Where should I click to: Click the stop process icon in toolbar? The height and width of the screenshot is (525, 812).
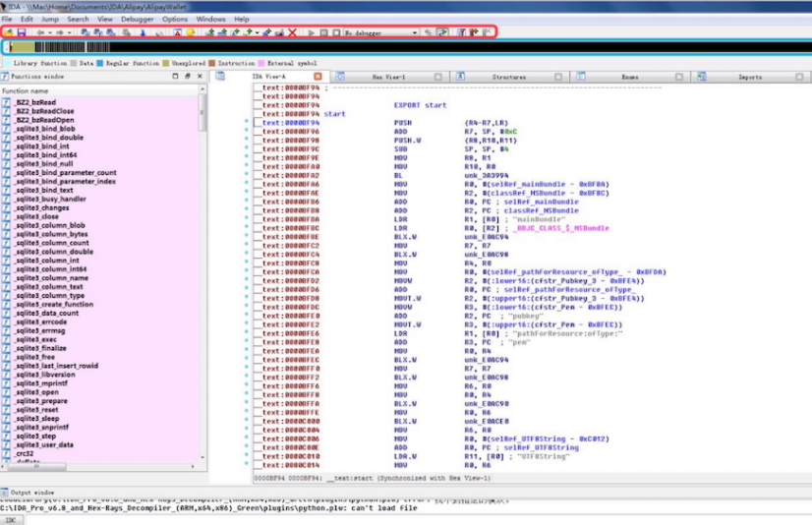tap(336, 32)
